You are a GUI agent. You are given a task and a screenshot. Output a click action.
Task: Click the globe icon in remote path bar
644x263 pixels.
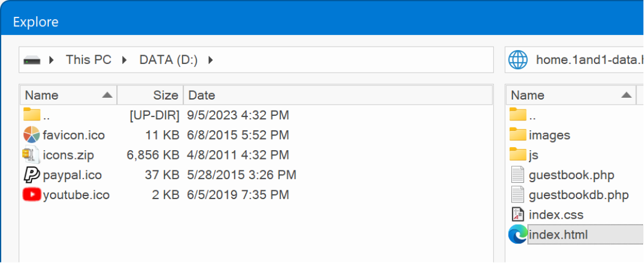pyautogui.click(x=518, y=60)
